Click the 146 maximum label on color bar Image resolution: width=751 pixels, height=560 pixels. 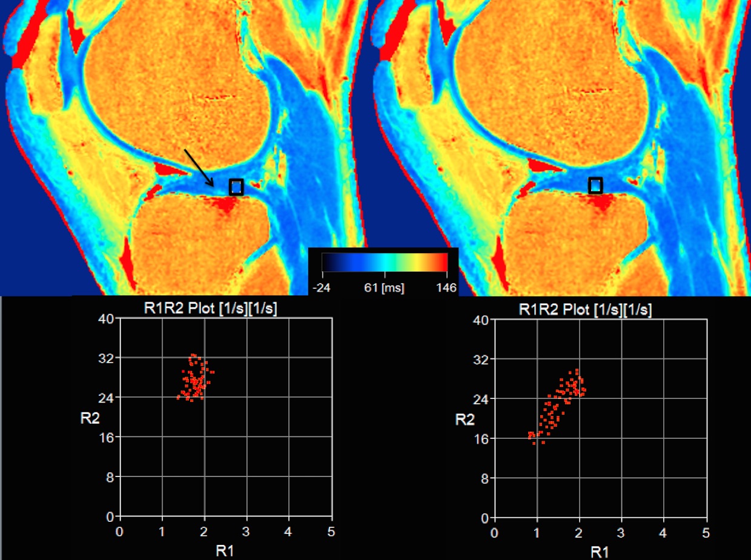click(446, 287)
